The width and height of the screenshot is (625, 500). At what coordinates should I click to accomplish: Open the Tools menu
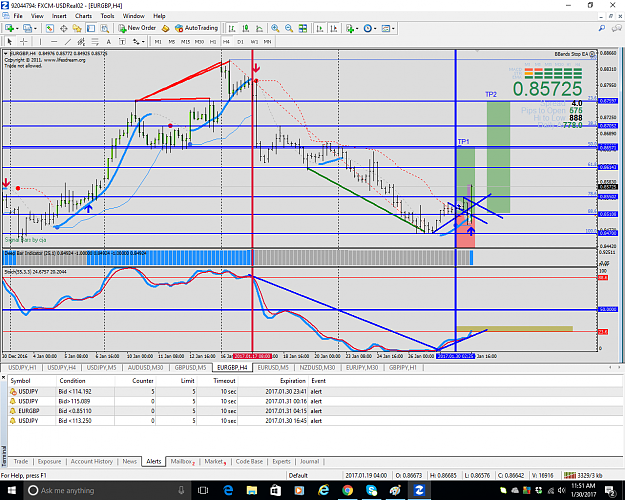(107, 16)
